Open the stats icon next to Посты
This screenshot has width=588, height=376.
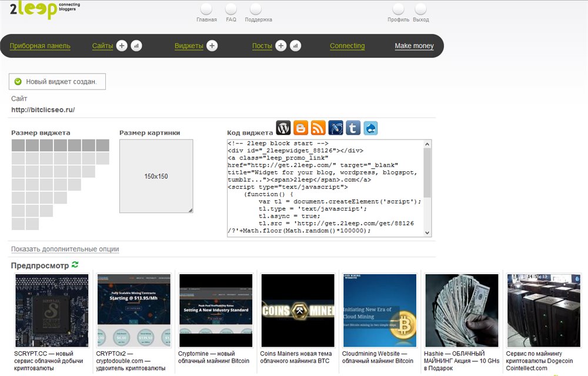(295, 46)
